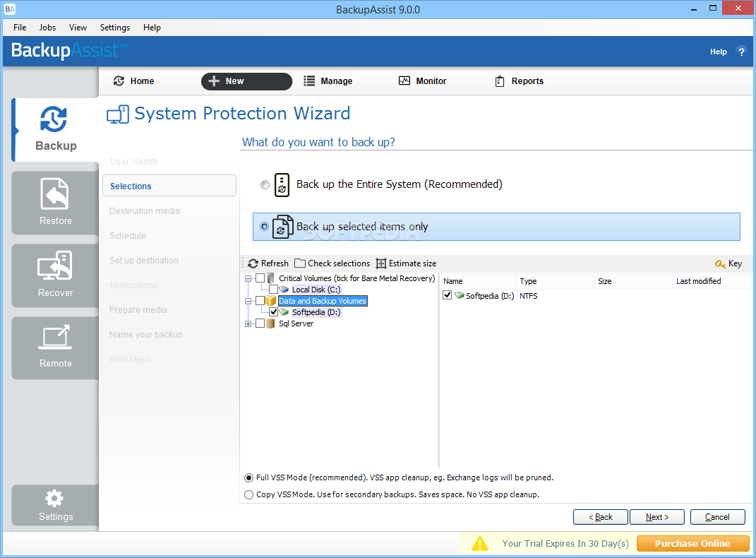The width and height of the screenshot is (756, 558).
Task: Click the Purchase Online button
Action: coord(693,544)
